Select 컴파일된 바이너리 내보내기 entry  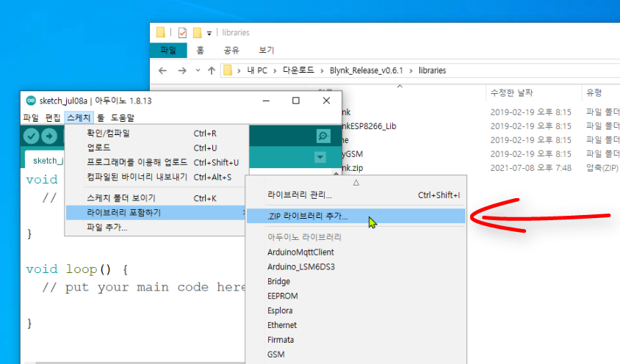pyautogui.click(x=156, y=177)
